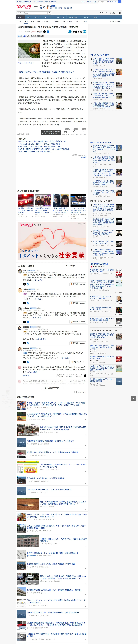This screenshot has width=138, height=644.
Task: Select the スポーツ category tab
Action: [56, 21]
